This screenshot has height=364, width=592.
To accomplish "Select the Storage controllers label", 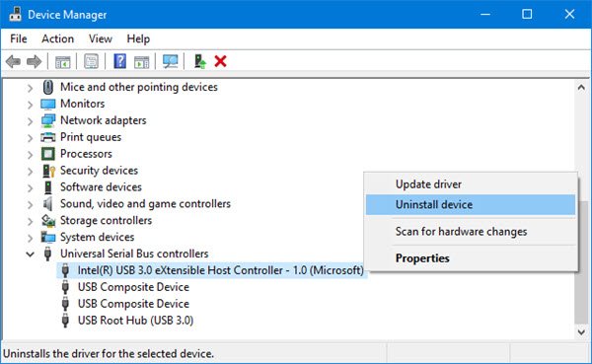I will point(107,221).
